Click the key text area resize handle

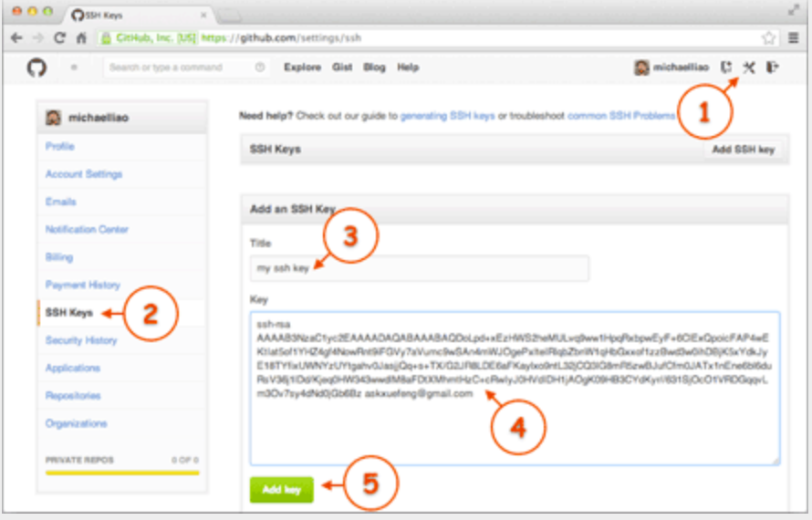click(x=776, y=461)
